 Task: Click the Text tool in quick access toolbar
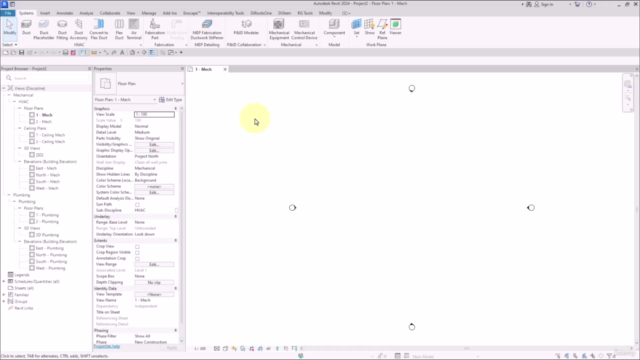[x=122, y=53]
